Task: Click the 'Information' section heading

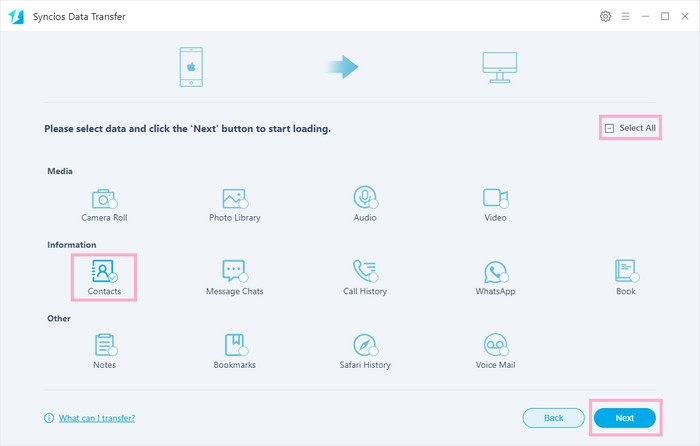Action: tap(71, 245)
